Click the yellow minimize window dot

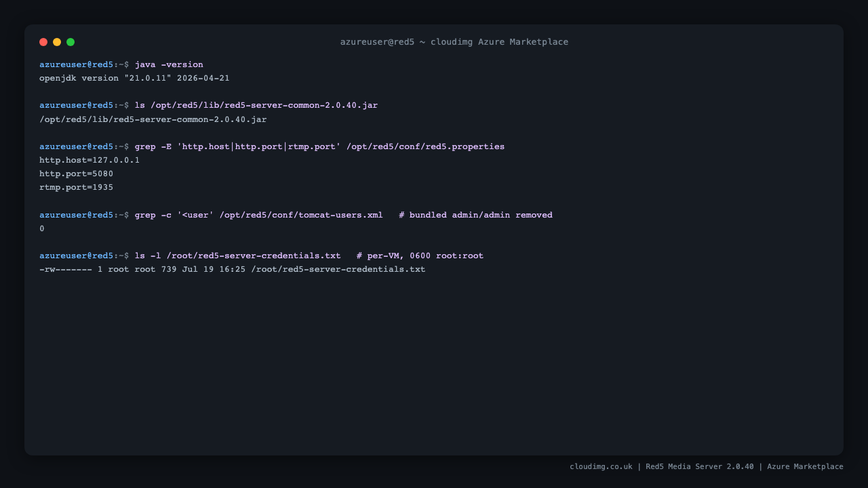pyautogui.click(x=57, y=42)
